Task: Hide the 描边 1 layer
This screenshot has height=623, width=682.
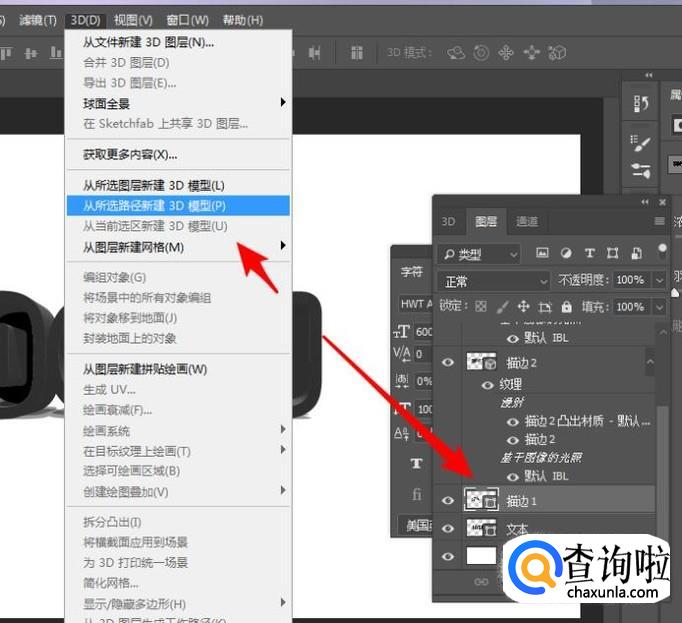Action: tap(448, 500)
